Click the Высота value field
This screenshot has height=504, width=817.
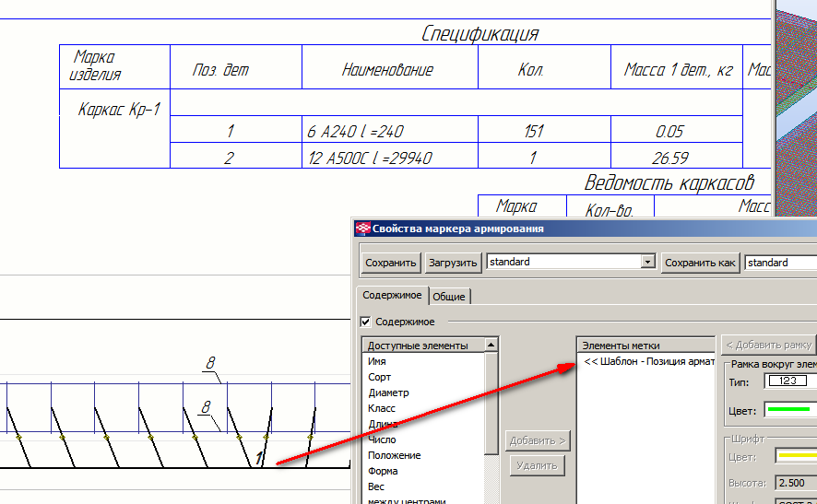tap(795, 483)
